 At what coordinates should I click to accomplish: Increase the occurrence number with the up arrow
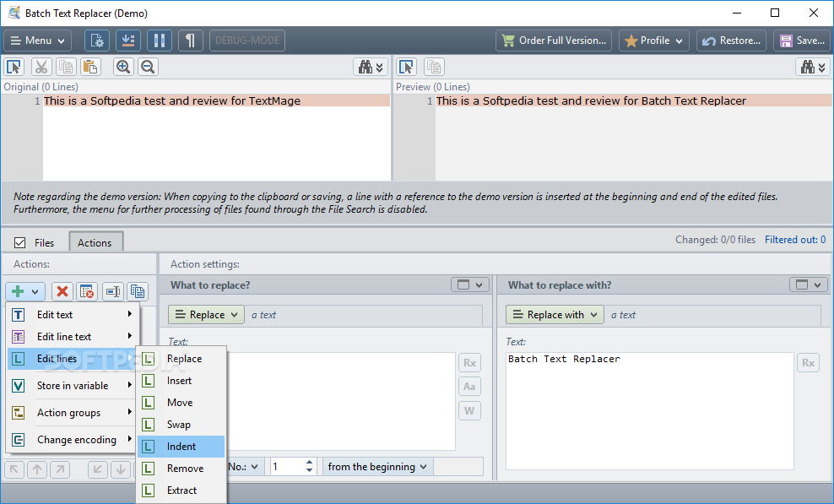pos(310,463)
